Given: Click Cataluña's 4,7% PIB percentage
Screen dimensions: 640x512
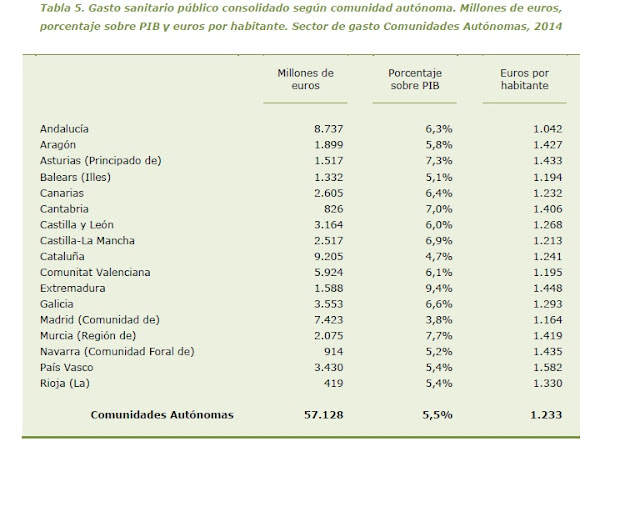Looking at the screenshot, I should click(439, 257).
